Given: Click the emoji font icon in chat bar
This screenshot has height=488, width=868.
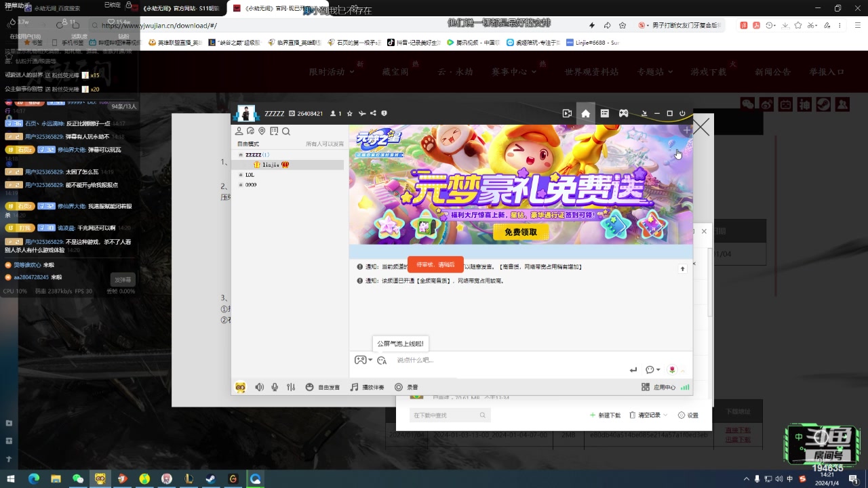Looking at the screenshot, I should point(382,361).
